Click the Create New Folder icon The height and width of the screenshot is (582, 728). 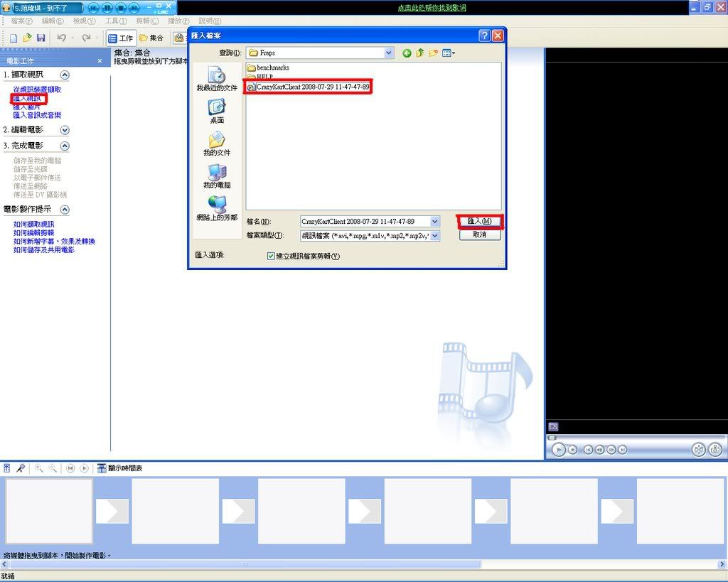click(x=433, y=53)
